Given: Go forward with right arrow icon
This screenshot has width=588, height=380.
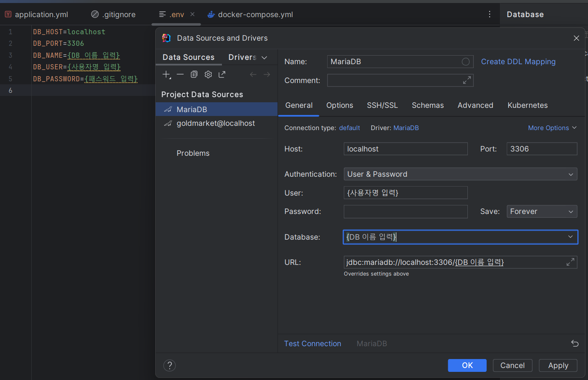Looking at the screenshot, I should (267, 74).
